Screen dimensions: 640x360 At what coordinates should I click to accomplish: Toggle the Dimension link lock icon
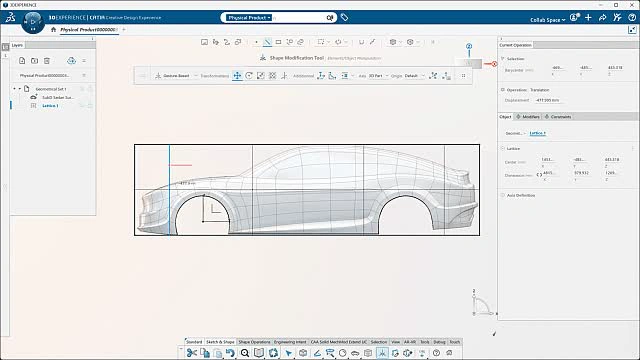pyautogui.click(x=539, y=175)
